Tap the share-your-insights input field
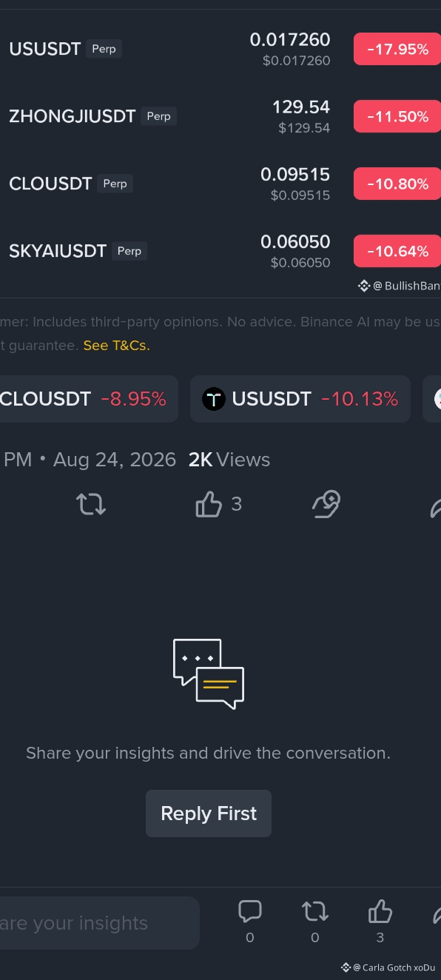 [x=98, y=923]
